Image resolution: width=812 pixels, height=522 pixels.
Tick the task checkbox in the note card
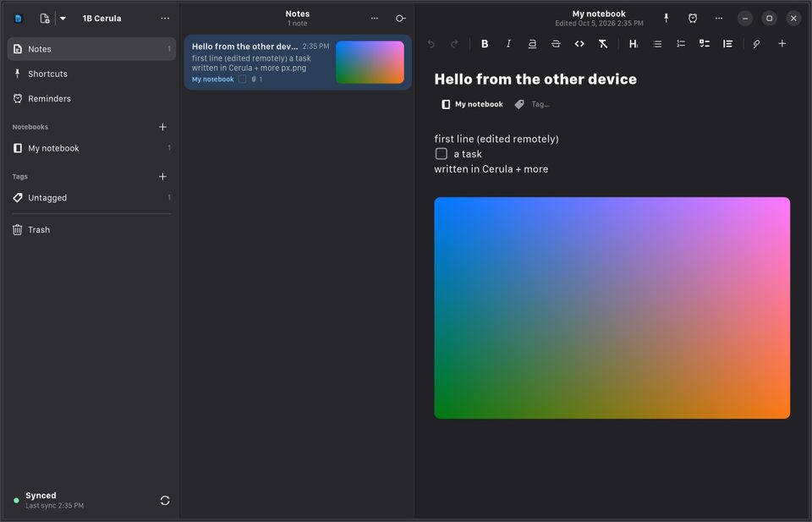[x=243, y=80]
